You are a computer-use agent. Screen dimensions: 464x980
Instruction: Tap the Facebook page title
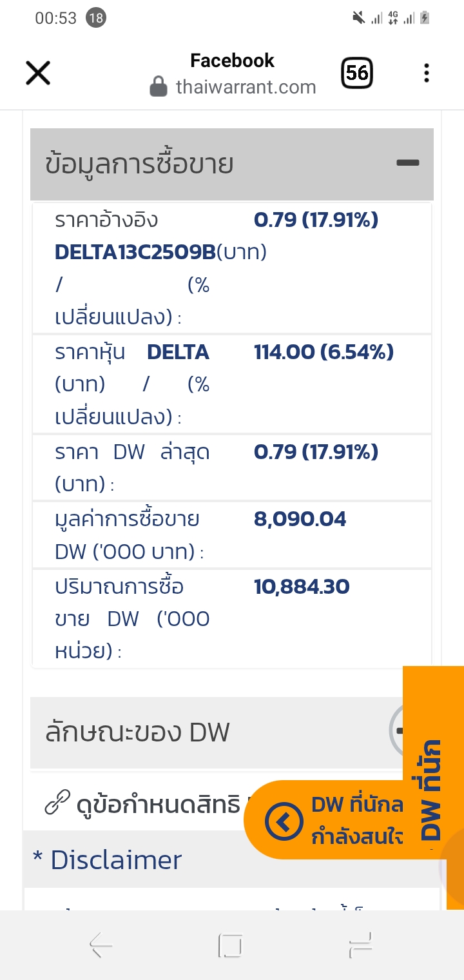click(x=232, y=61)
